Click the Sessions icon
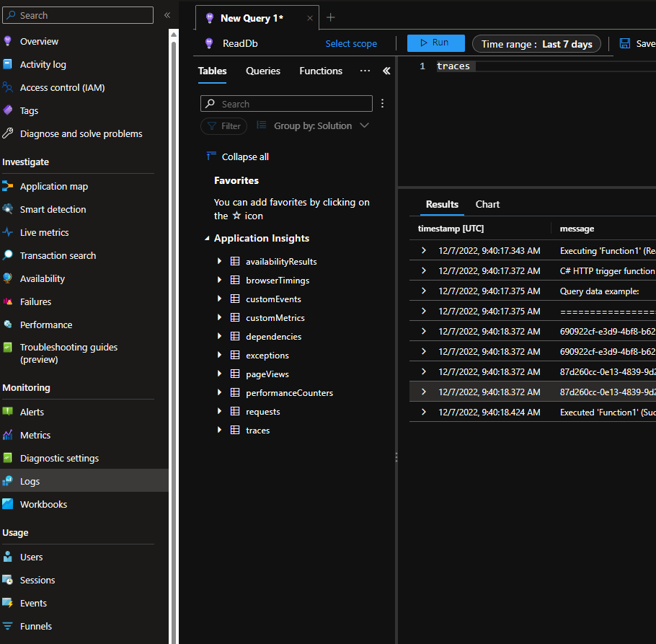 click(7, 580)
